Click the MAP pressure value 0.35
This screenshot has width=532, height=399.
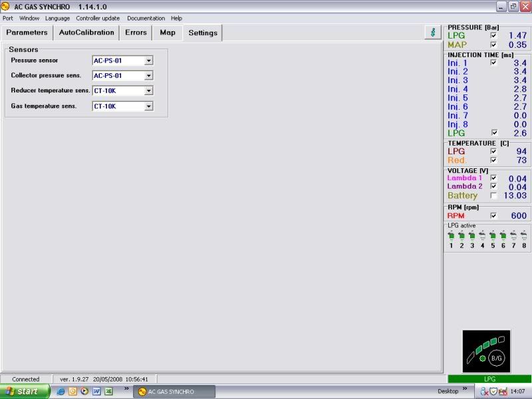point(517,45)
